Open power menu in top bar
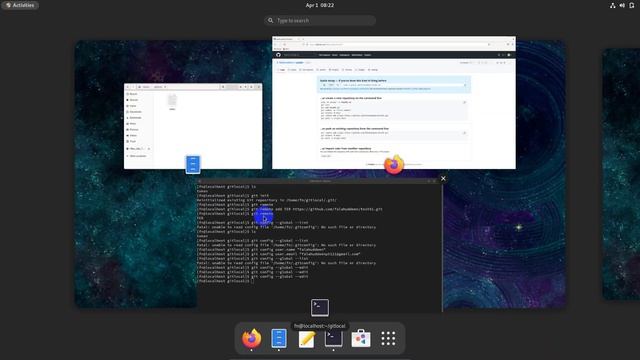The image size is (640, 360). pyautogui.click(x=632, y=5)
